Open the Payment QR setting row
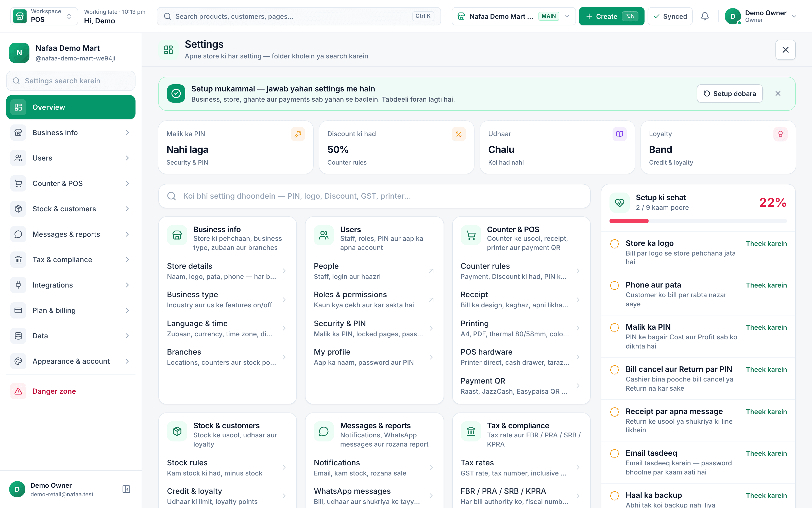 521,386
